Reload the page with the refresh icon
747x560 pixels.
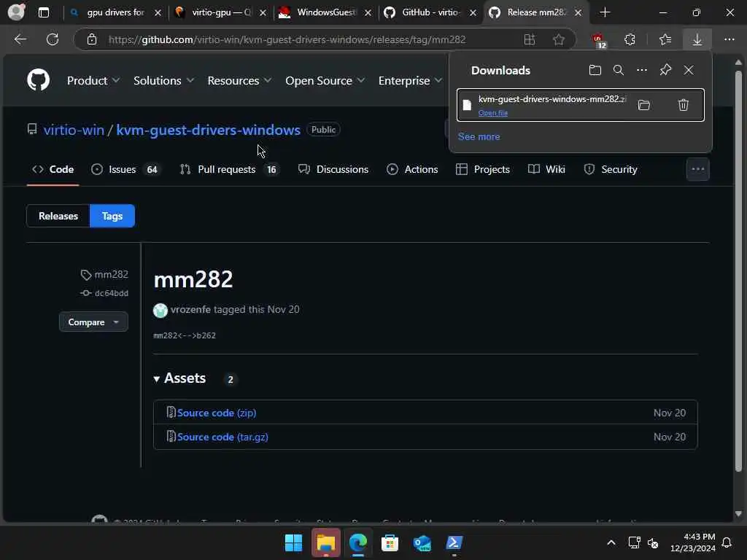pos(53,39)
